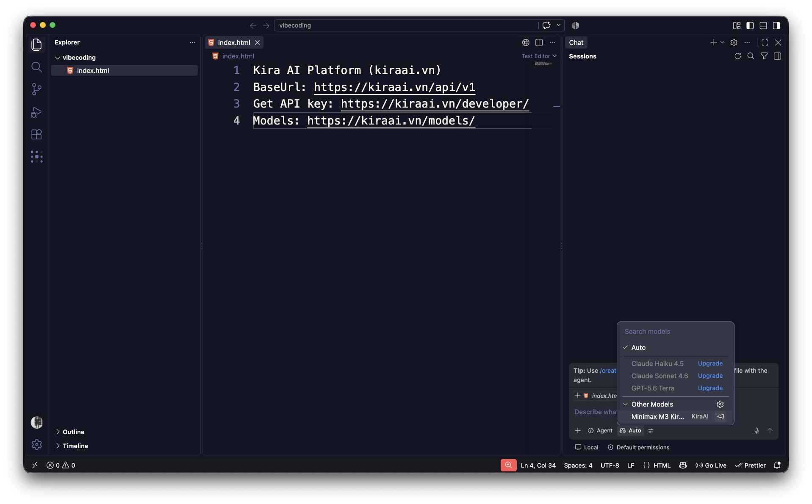Open preview globe icon in editor toolbar
This screenshot has width=812, height=504.
point(526,42)
